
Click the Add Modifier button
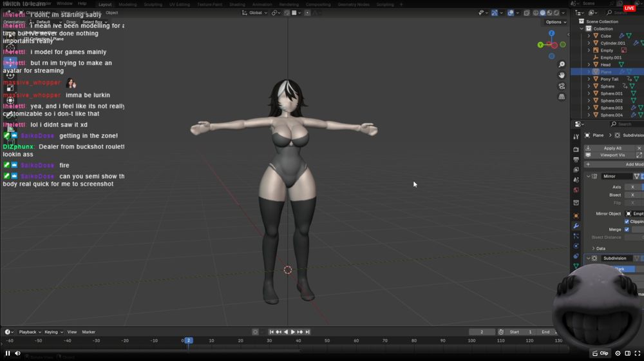coord(614,164)
